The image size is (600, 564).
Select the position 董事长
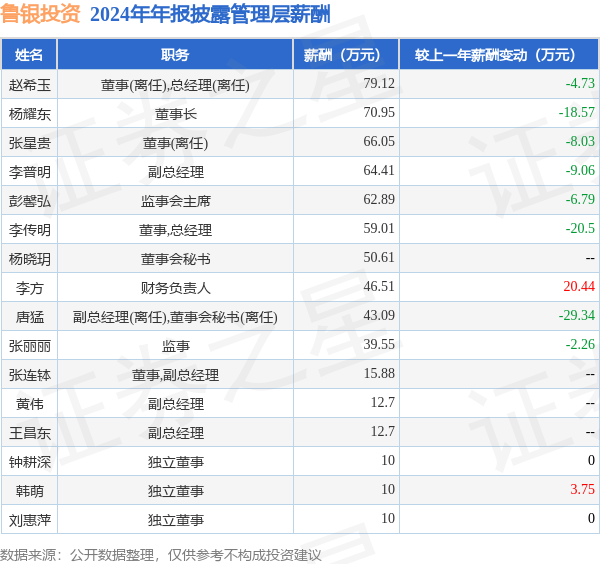tap(175, 114)
